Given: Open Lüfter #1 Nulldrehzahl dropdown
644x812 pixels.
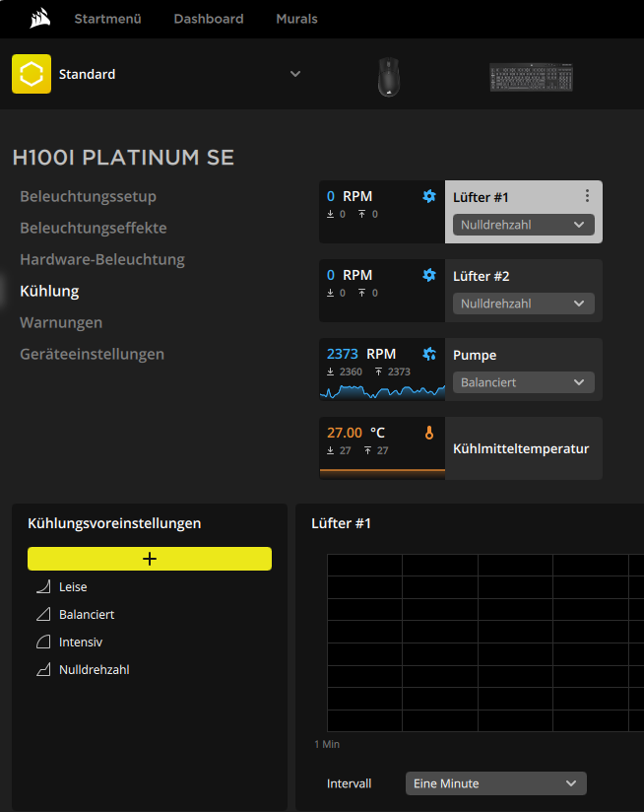Looking at the screenshot, I should [x=524, y=225].
